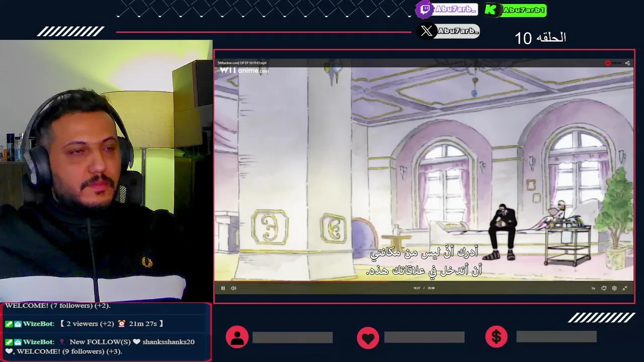Click the red dollar donation icon

(x=496, y=337)
